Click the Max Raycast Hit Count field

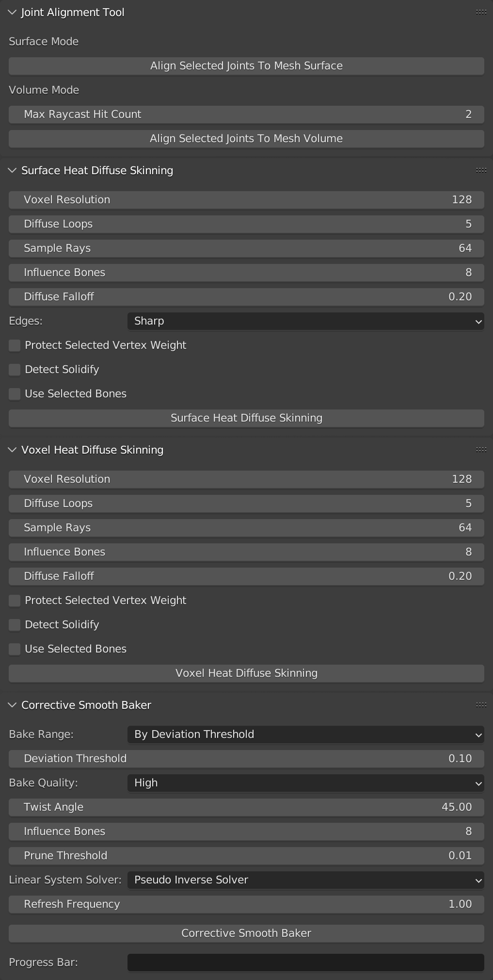pos(246,114)
